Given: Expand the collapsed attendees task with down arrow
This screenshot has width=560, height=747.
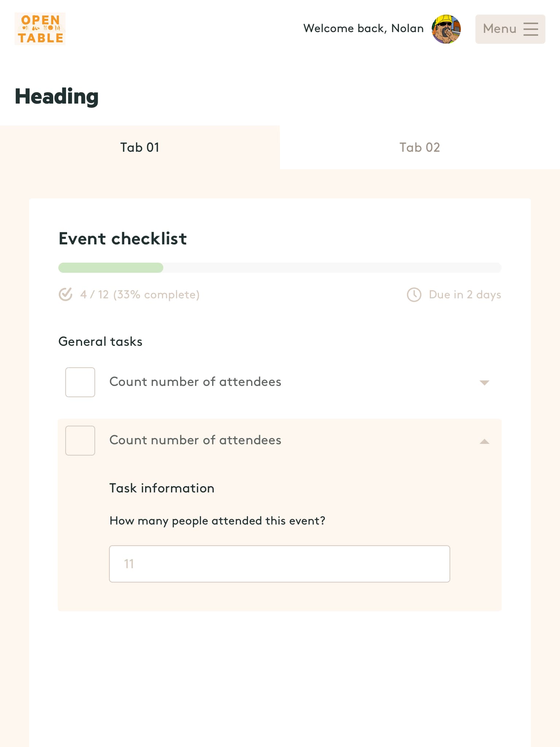Looking at the screenshot, I should 484,383.
